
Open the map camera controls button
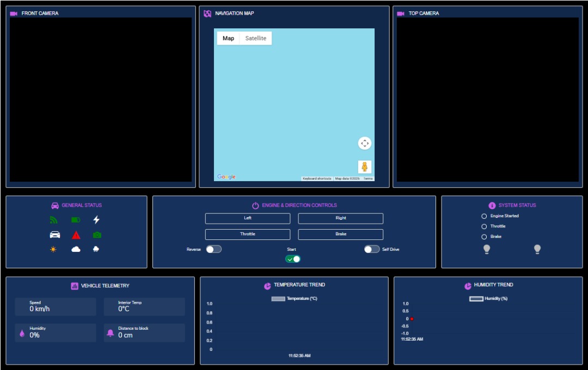pyautogui.click(x=365, y=143)
